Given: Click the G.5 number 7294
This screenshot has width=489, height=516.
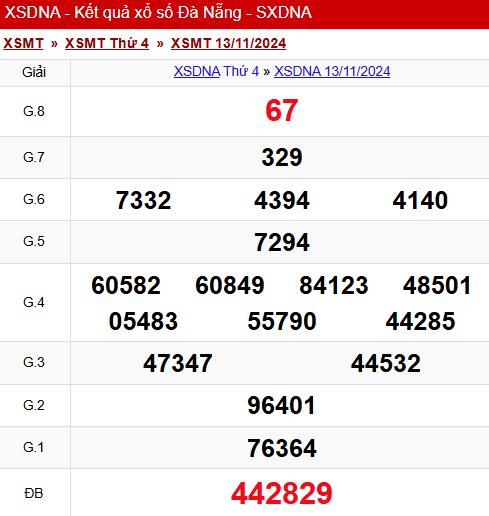Looking at the screenshot, I should [x=282, y=242].
